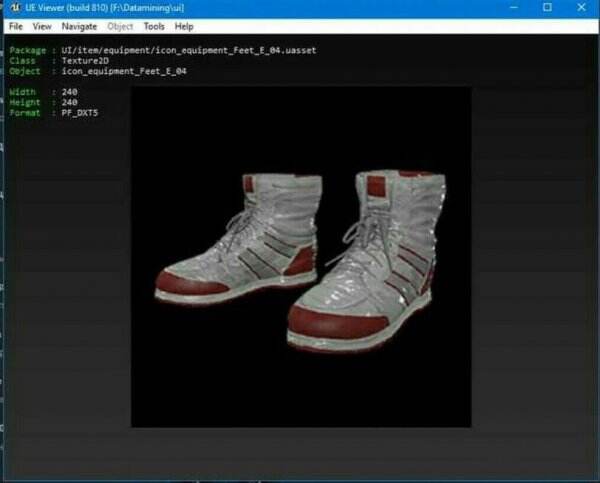The image size is (600, 483).
Task: Open the Tools menu
Action: click(x=154, y=26)
